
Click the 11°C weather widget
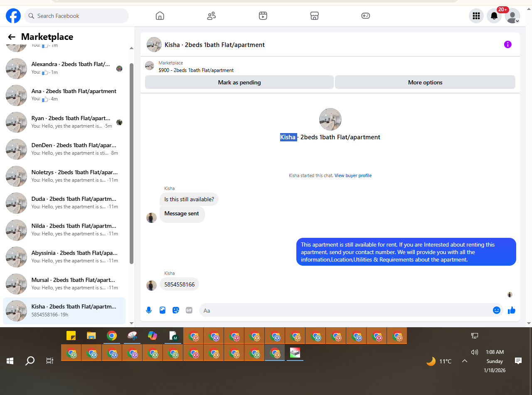[x=439, y=361]
